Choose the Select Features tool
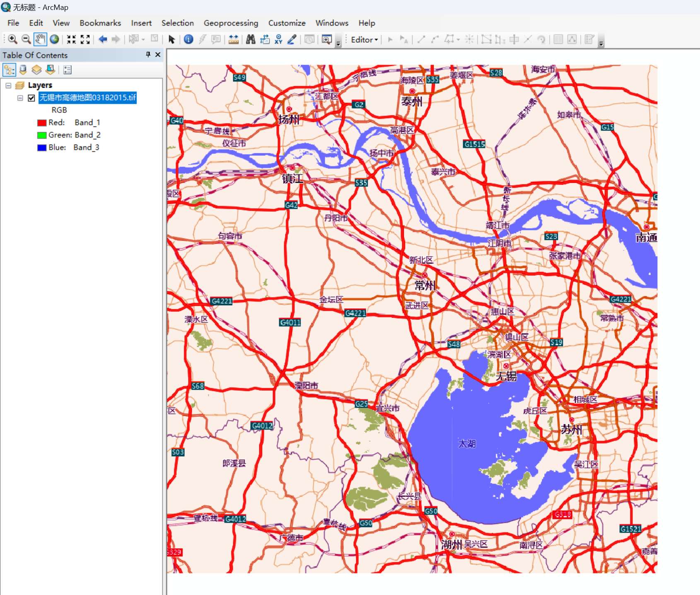Screen dimensions: 700x595 [133, 39]
